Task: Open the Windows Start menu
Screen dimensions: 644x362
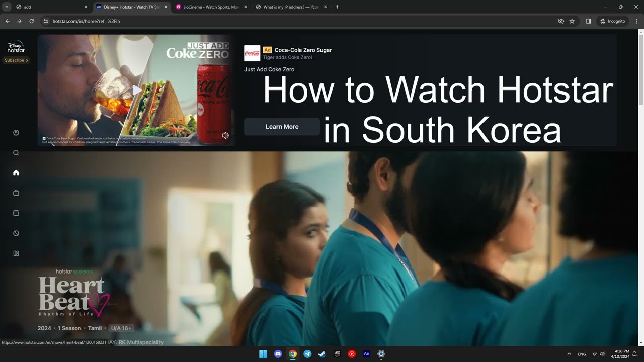Action: pyautogui.click(x=263, y=354)
